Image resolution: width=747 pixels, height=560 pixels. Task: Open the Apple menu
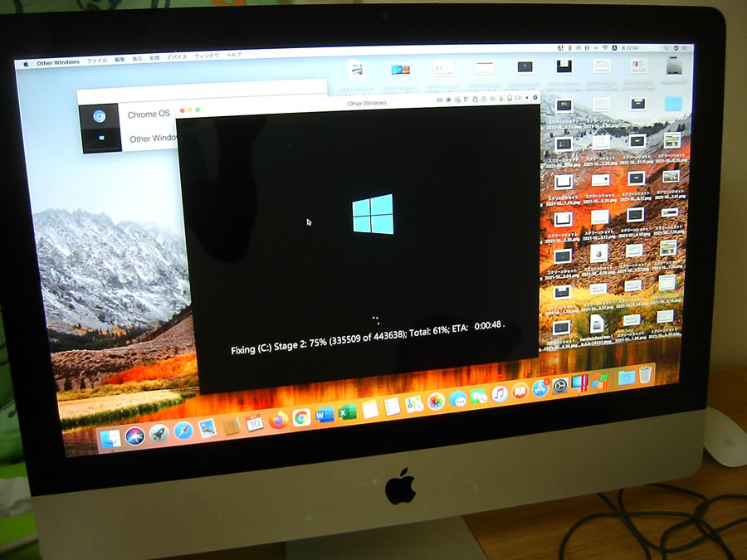tap(27, 64)
